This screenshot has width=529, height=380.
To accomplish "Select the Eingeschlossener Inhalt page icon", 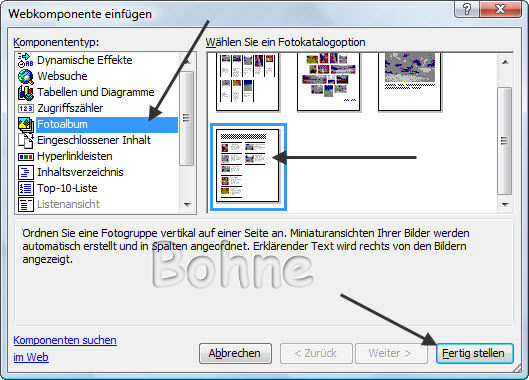I will tap(26, 140).
